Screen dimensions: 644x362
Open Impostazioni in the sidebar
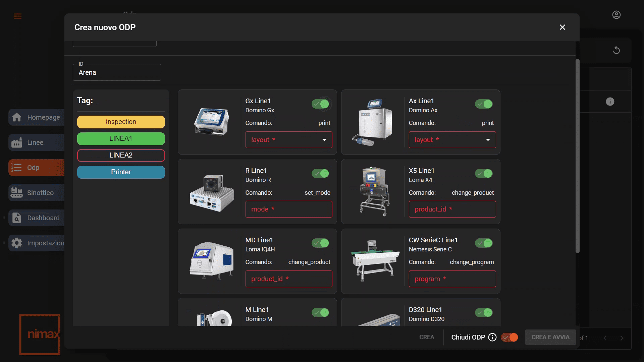click(37, 243)
